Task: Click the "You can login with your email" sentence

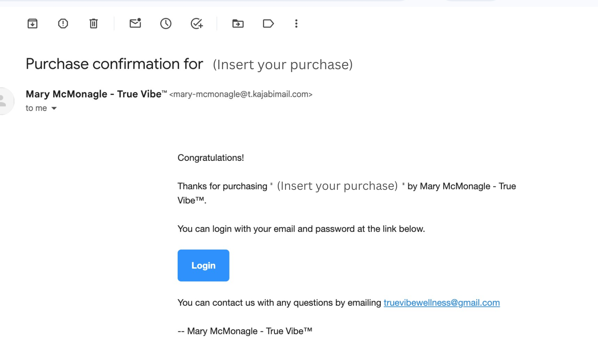Action: pos(301,229)
